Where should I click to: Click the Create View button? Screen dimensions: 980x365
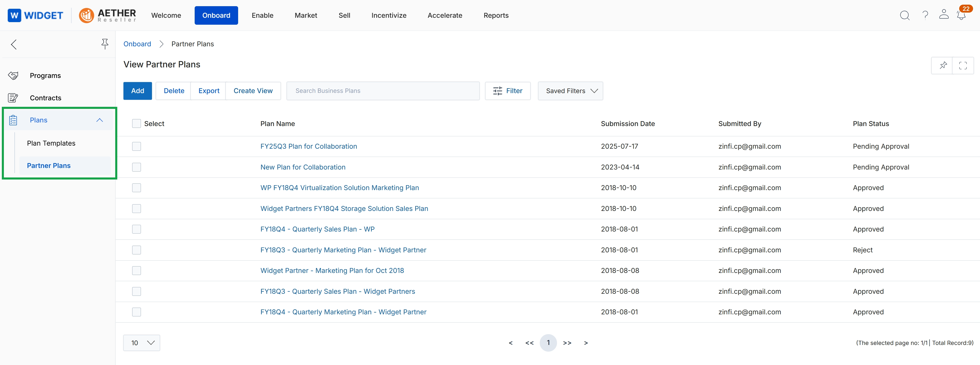tap(253, 91)
